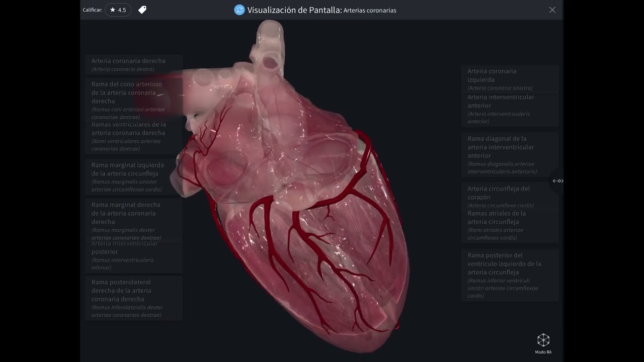Select Arteria interventricular posterior label

click(x=133, y=256)
